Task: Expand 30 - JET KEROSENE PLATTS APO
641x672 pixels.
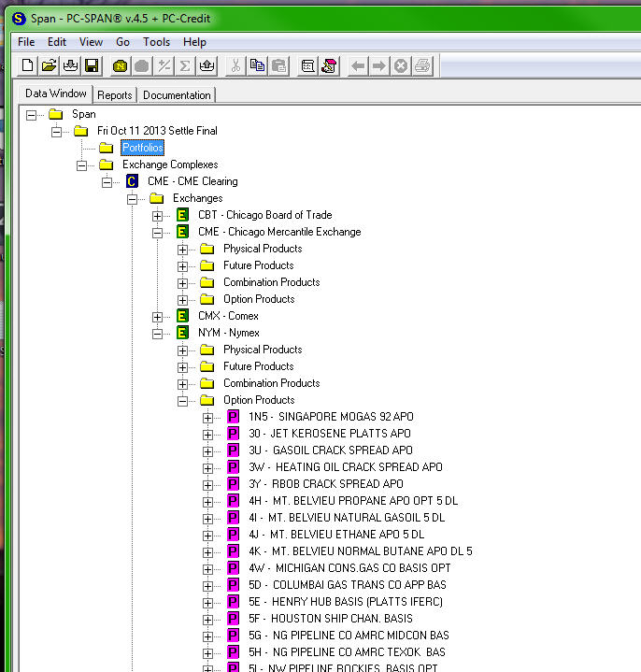Action: coord(207,435)
